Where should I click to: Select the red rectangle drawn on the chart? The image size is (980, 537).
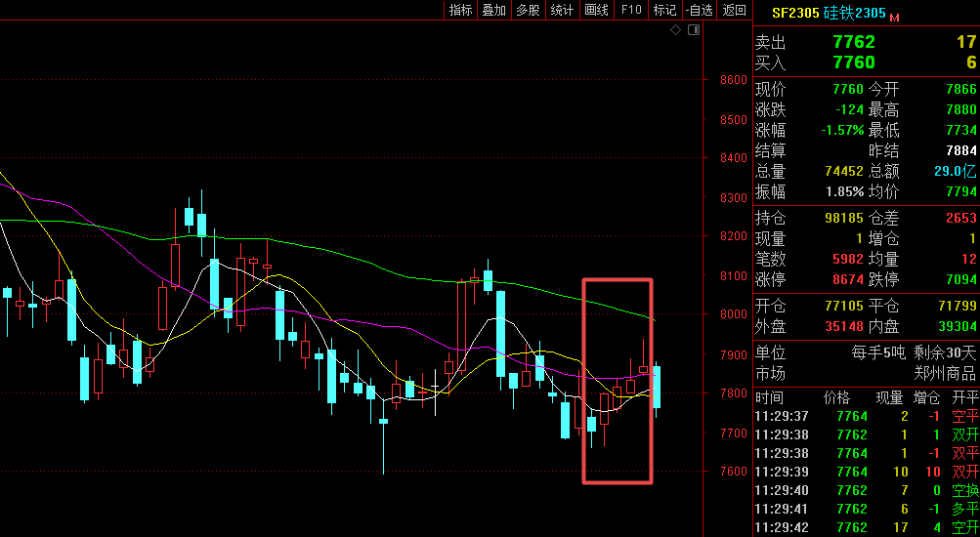583,381
